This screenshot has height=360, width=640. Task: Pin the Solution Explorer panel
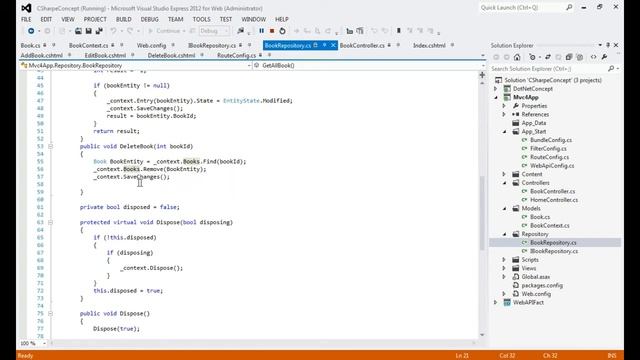[x=608, y=45]
